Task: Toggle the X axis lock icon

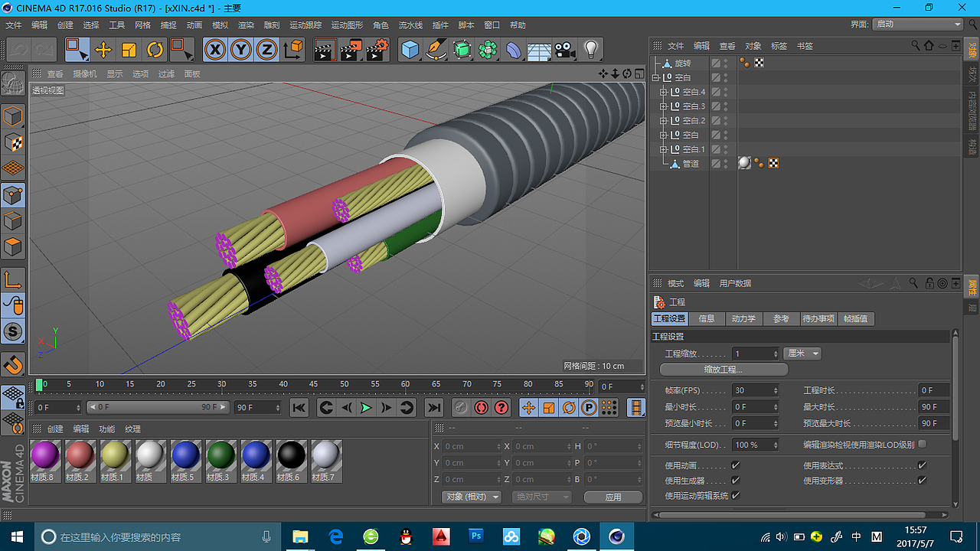Action: point(216,51)
